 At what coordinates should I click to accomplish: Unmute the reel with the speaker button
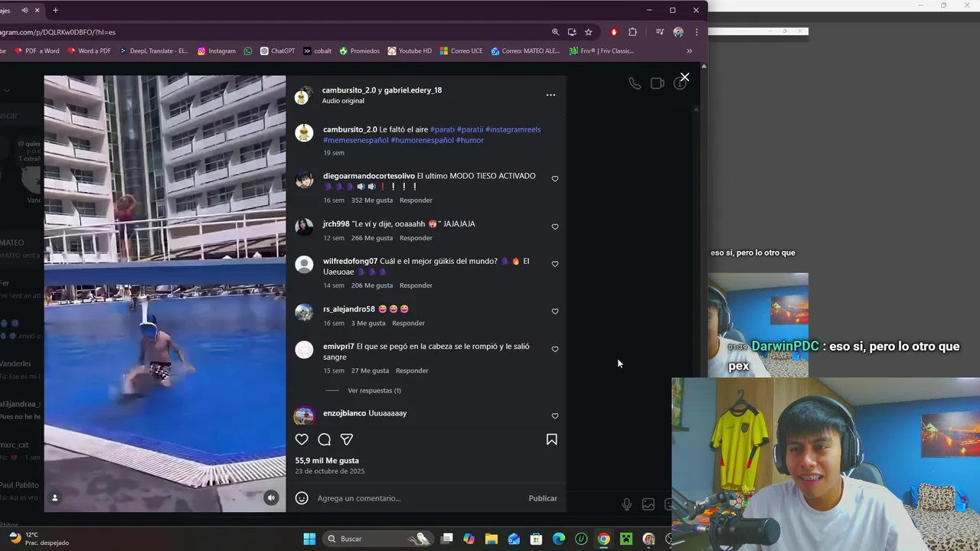click(x=271, y=497)
